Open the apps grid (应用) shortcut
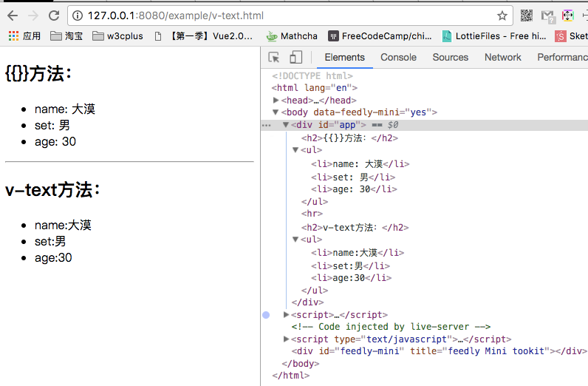 24,36
